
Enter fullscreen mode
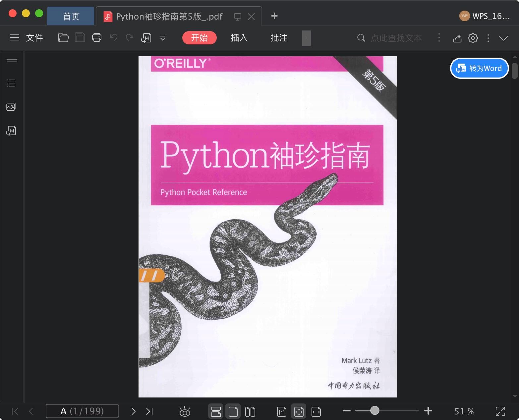pyautogui.click(x=500, y=411)
